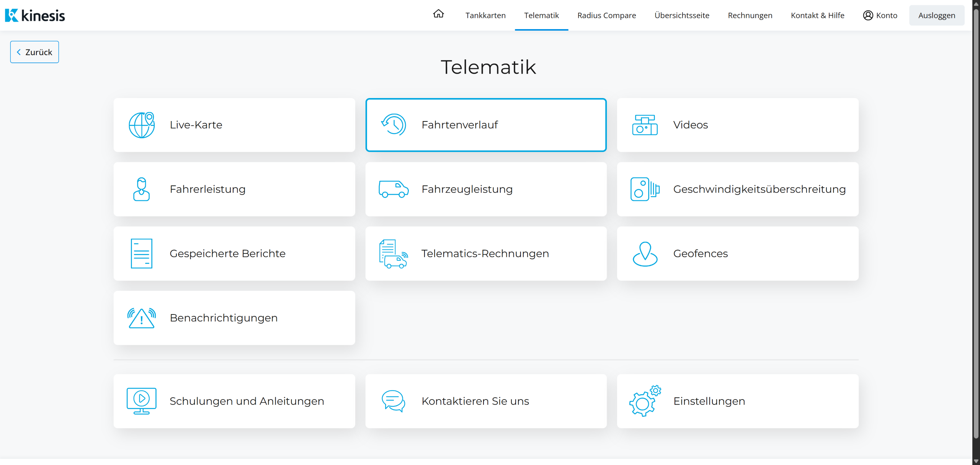Open Gespeicherte Berichte tile
Viewport: 980px width, 465px height.
point(234,254)
